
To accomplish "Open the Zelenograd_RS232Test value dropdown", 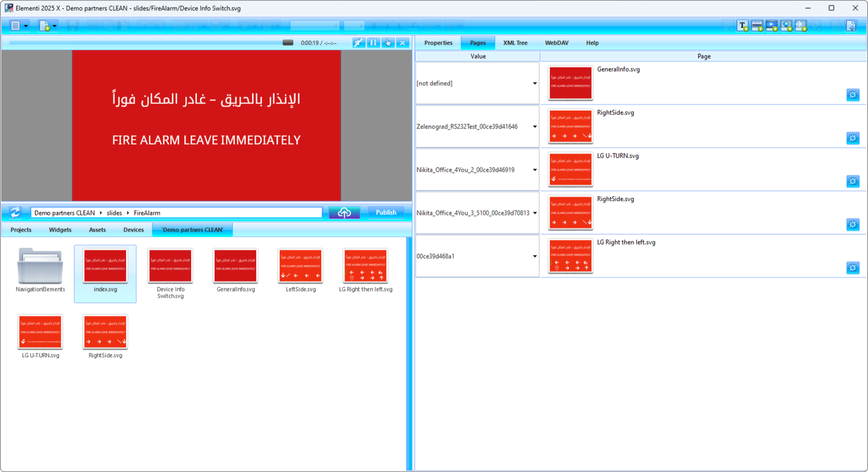I will point(534,126).
